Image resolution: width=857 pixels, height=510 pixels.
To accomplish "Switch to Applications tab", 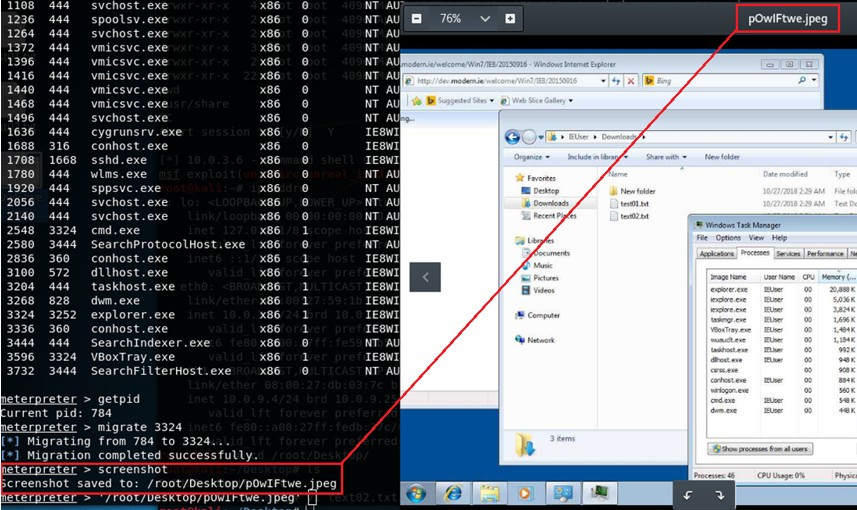I will 717,254.
